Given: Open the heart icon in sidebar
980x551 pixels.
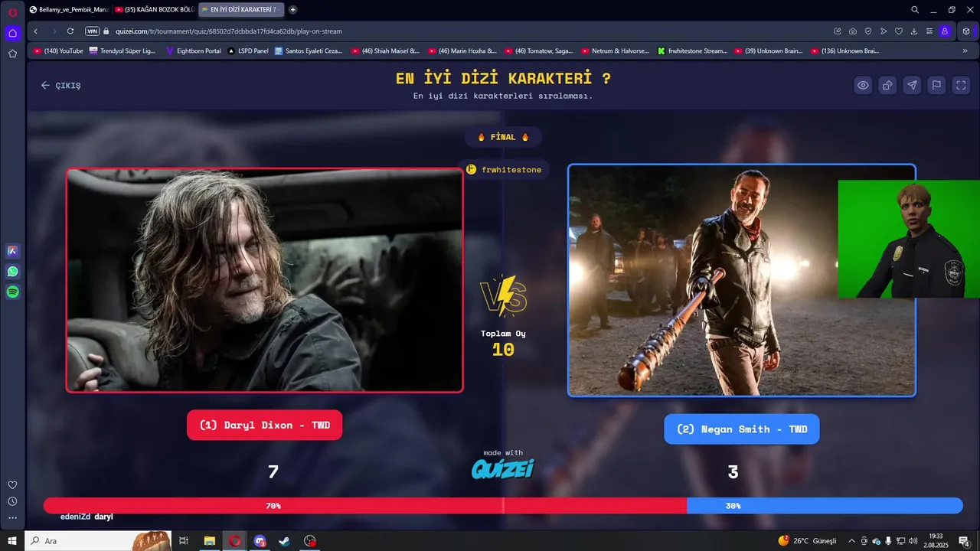Looking at the screenshot, I should click(x=12, y=484).
